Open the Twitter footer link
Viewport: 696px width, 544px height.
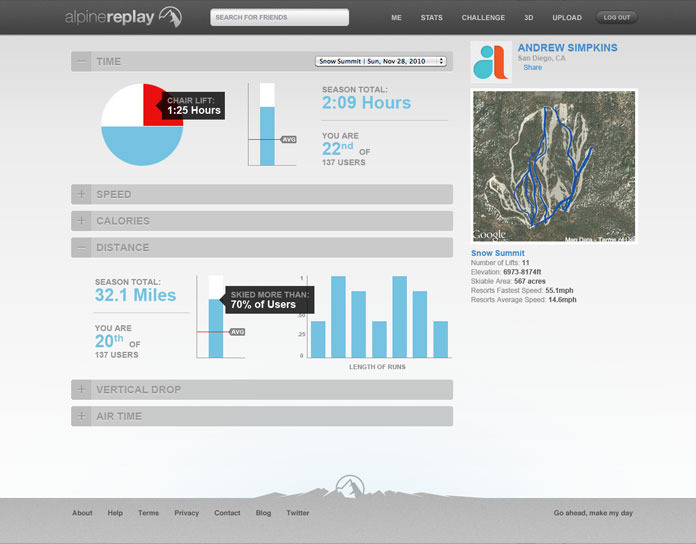coord(297,513)
